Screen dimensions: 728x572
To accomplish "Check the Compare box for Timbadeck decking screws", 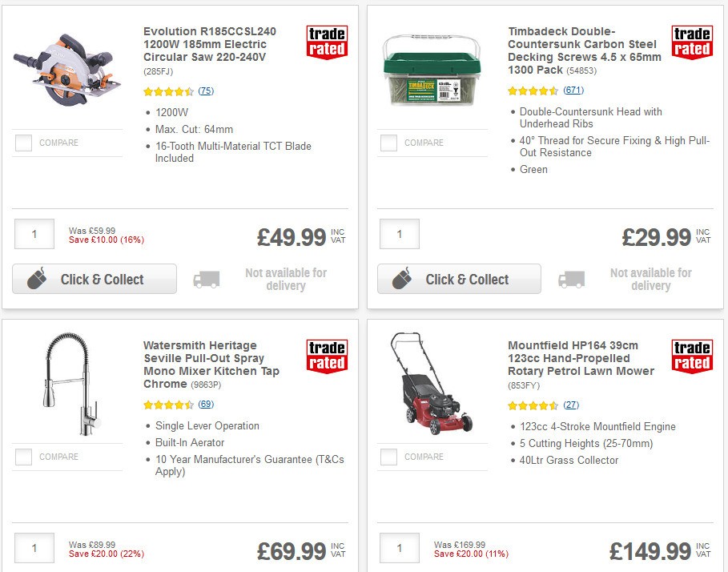I will [x=388, y=143].
